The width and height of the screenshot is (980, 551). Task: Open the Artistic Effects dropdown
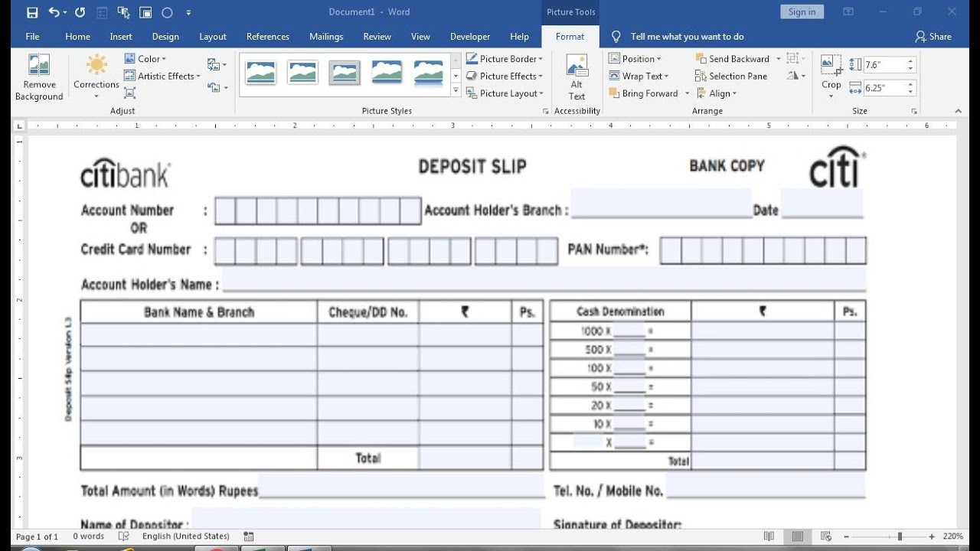point(162,76)
